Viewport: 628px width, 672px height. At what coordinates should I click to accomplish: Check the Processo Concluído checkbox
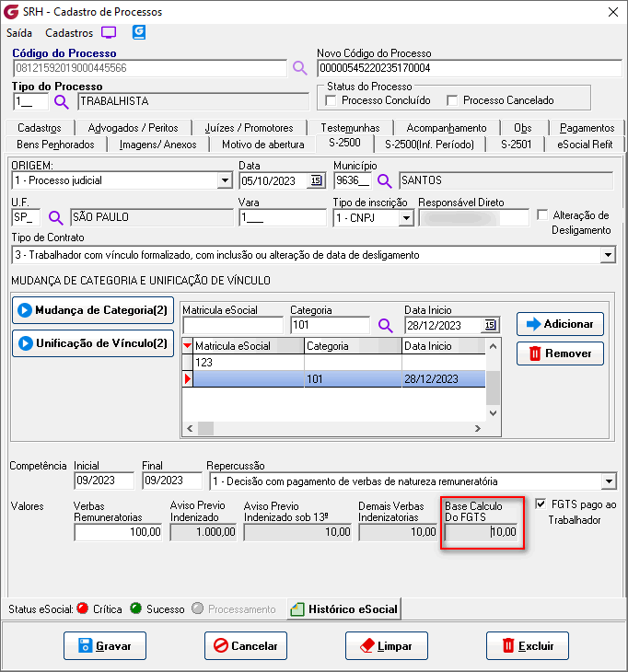tap(332, 100)
